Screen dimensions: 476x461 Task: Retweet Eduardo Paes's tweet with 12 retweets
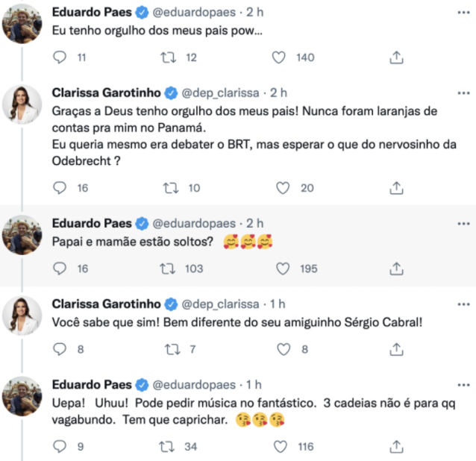[x=169, y=57]
